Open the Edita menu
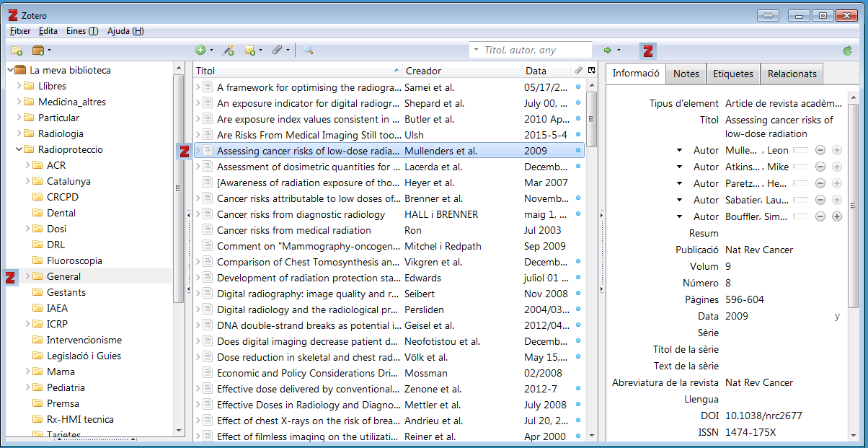Screen dimensions: 868x448 pos(48,31)
